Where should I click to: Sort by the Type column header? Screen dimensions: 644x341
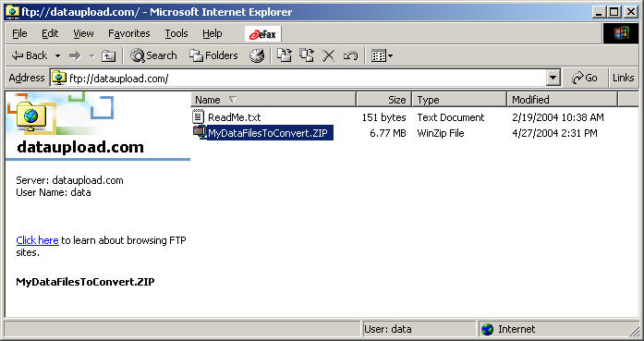click(459, 100)
